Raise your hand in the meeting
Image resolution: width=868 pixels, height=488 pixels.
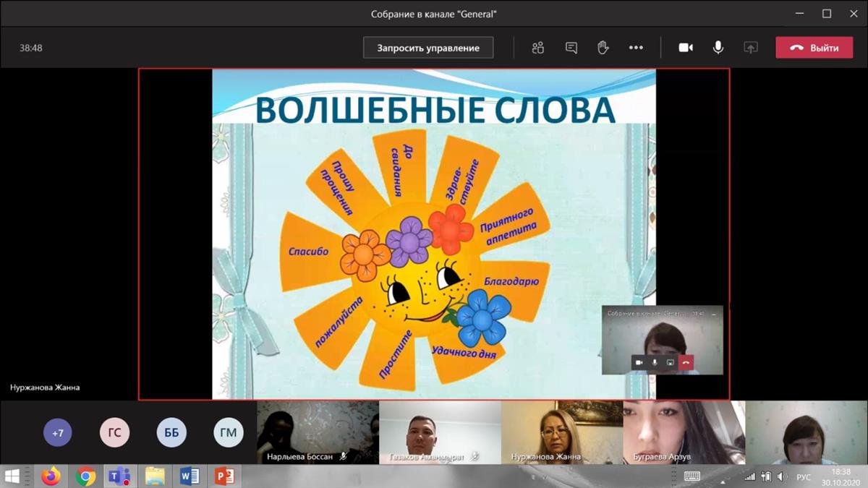[x=603, y=48]
